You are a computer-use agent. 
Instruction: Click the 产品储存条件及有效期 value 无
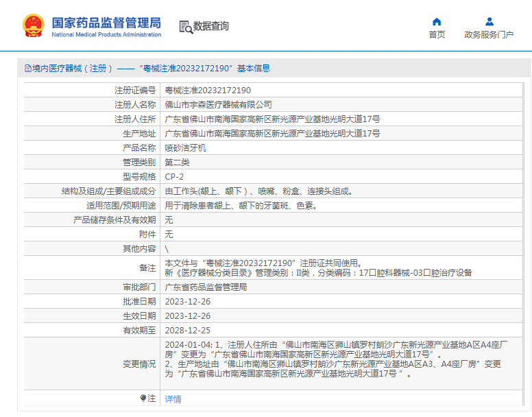[169, 220]
